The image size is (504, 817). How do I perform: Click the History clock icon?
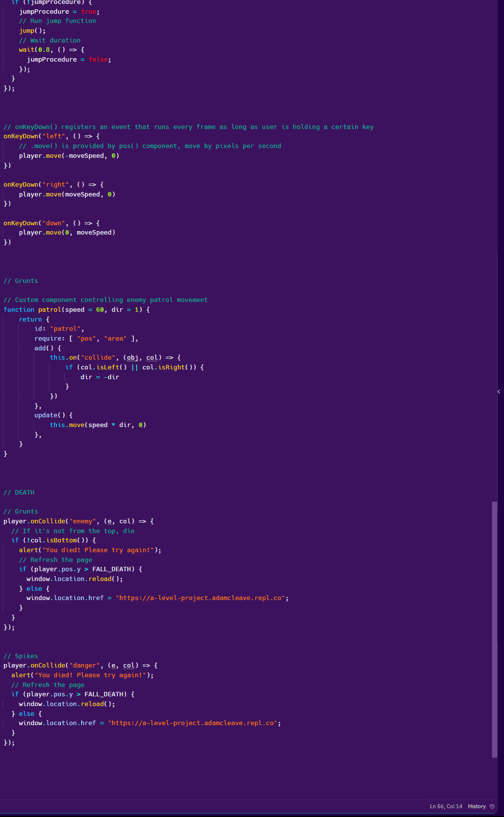tap(492, 806)
